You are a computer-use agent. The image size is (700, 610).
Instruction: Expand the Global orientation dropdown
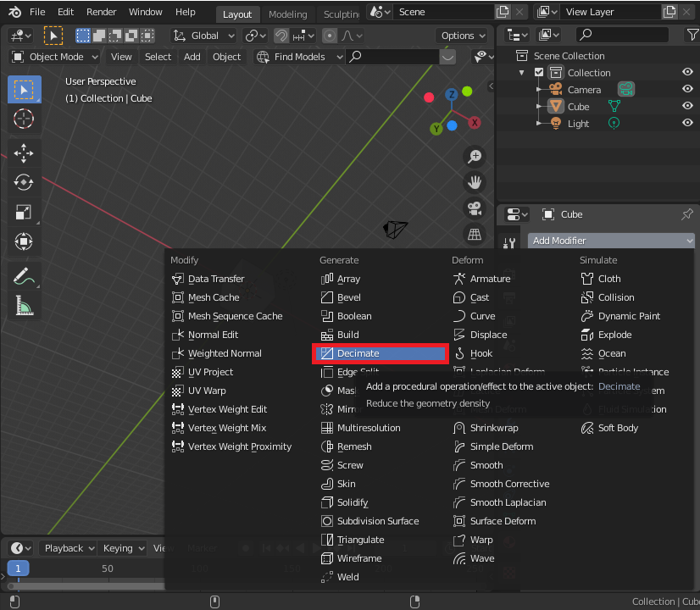(x=203, y=36)
